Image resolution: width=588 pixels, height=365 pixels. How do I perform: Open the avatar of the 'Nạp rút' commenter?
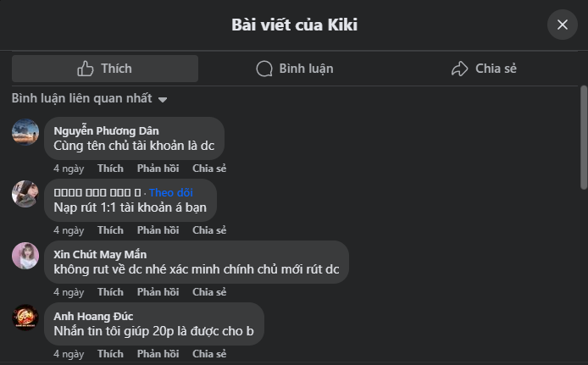pos(25,194)
